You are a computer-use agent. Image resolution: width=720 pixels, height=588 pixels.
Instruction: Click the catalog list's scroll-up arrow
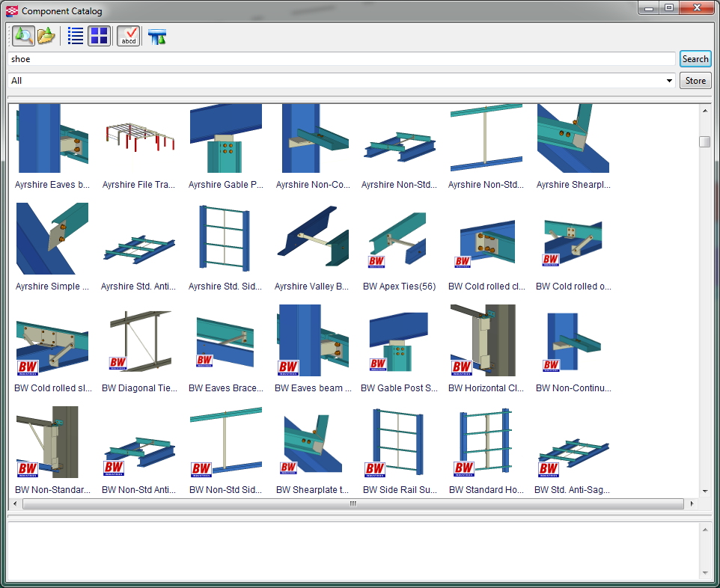pos(705,110)
